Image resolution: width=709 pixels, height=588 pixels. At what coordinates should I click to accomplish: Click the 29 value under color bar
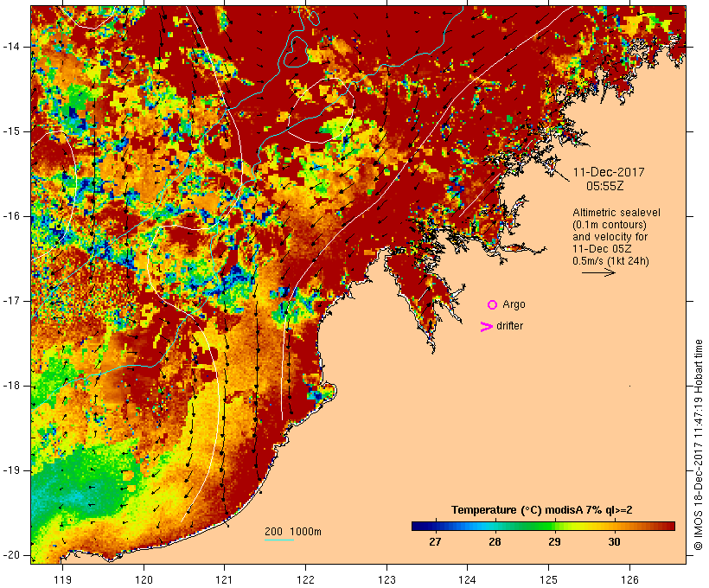pyautogui.click(x=554, y=541)
